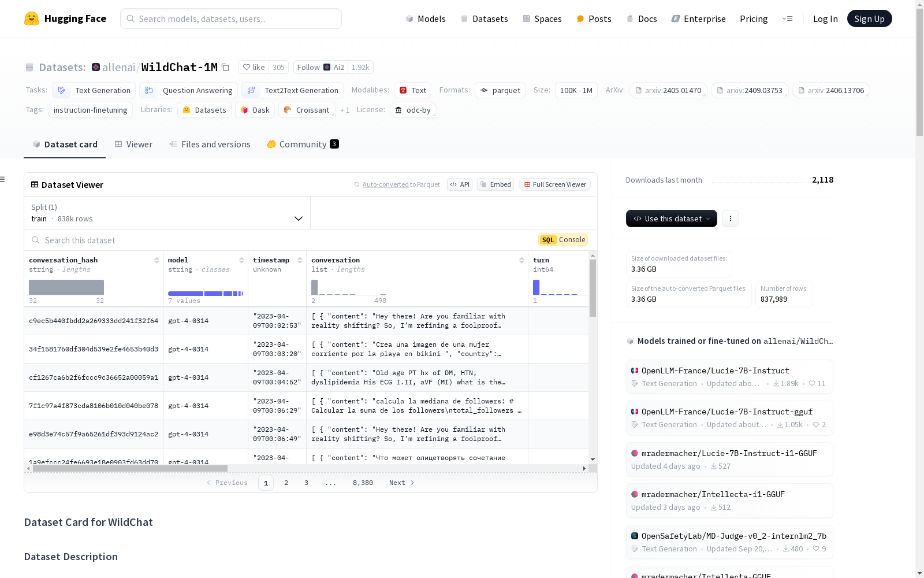Click the model column class distribution bar
Viewport: 924px width, 578px height.
(x=206, y=294)
